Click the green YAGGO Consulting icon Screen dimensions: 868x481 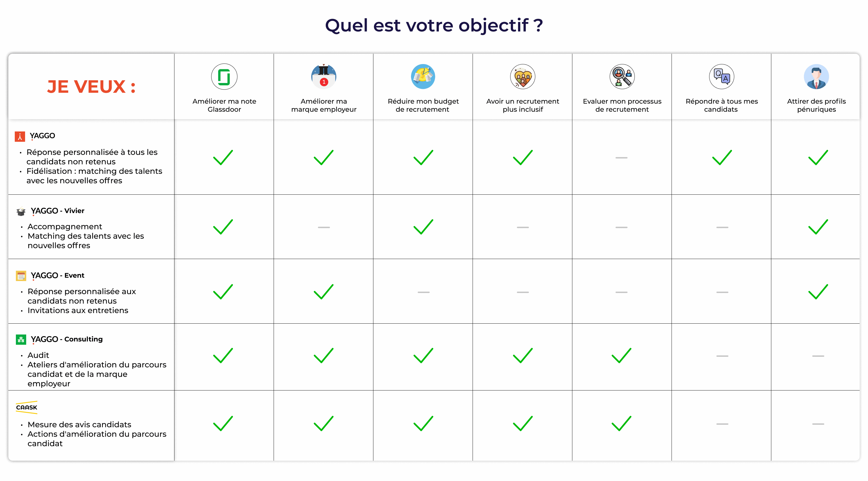click(21, 340)
